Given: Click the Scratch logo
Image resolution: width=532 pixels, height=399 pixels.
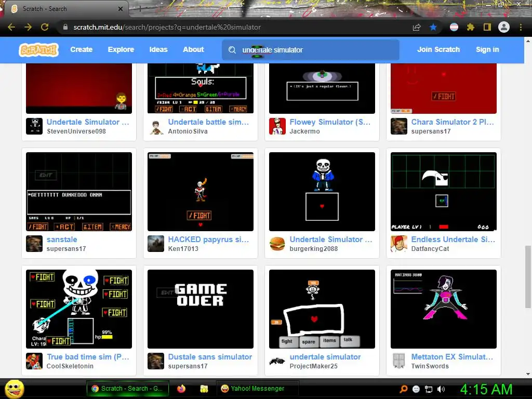Looking at the screenshot, I should coord(38,50).
